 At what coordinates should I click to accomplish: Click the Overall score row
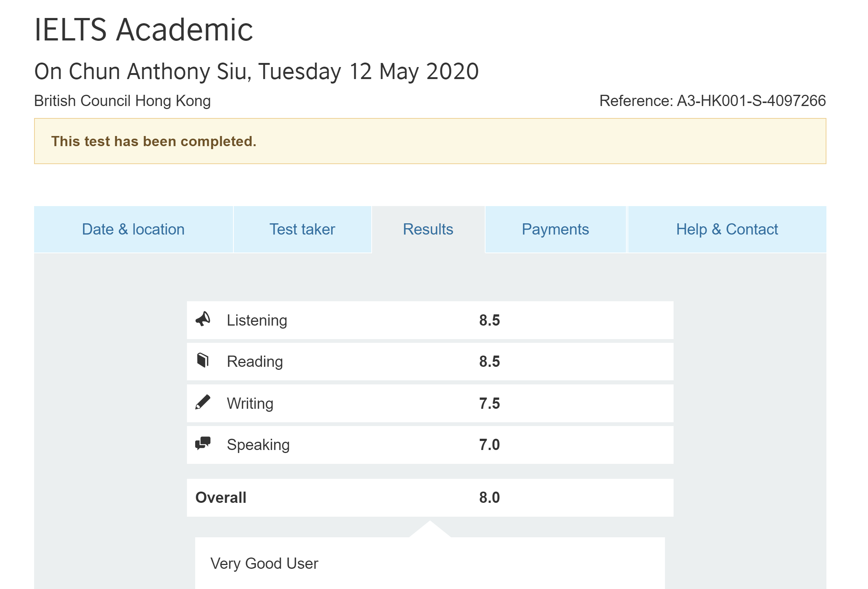[430, 498]
